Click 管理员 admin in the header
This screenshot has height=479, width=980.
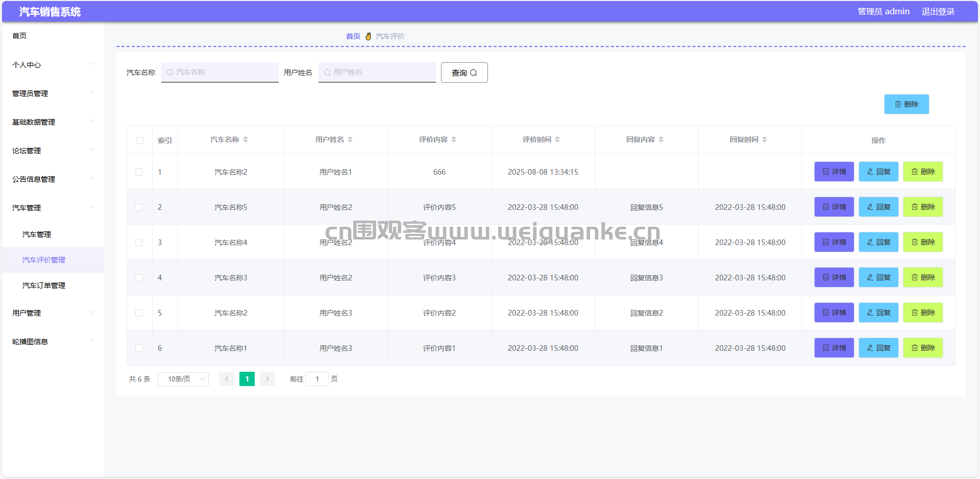point(884,11)
